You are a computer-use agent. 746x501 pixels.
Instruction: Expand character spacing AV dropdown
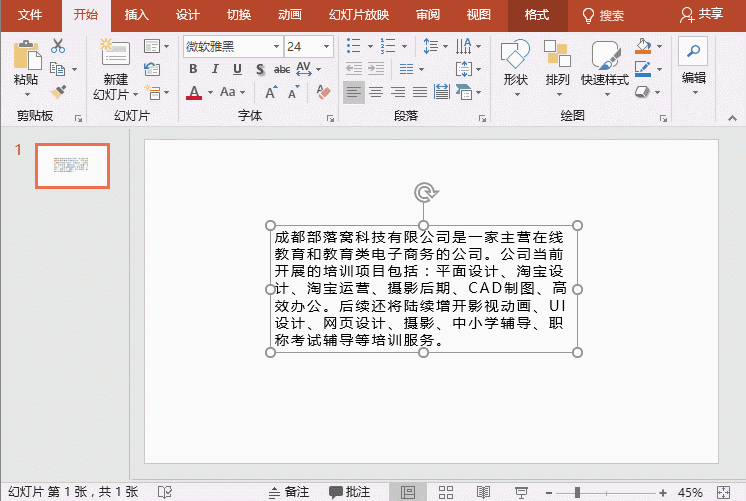319,69
